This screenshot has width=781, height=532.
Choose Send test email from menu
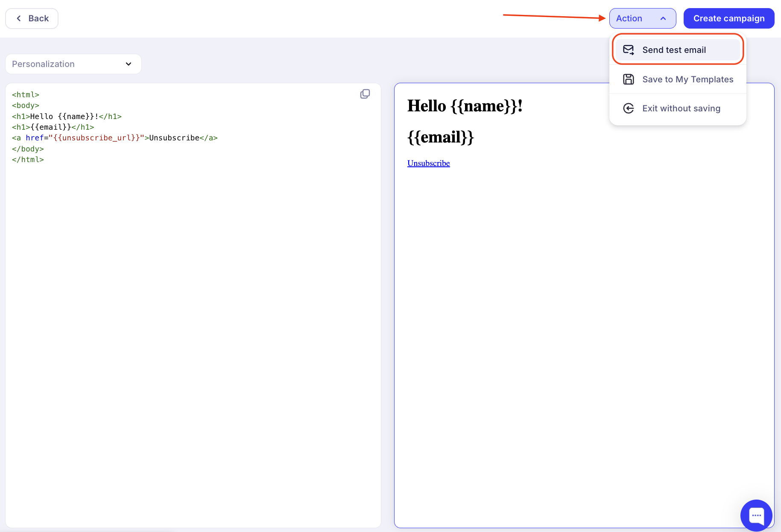coord(674,50)
